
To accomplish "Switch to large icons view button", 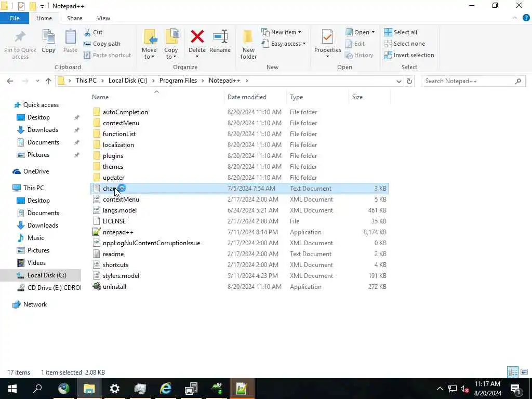I will (x=524, y=372).
